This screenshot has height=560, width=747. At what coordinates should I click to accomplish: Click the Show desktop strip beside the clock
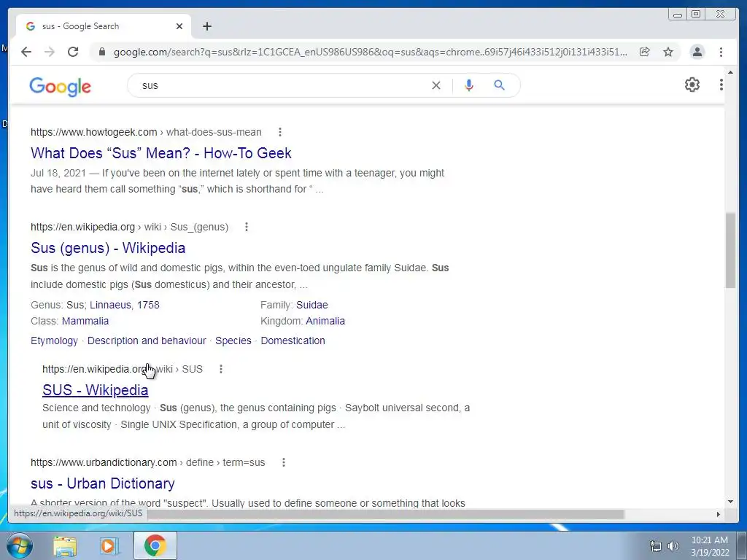click(x=741, y=545)
